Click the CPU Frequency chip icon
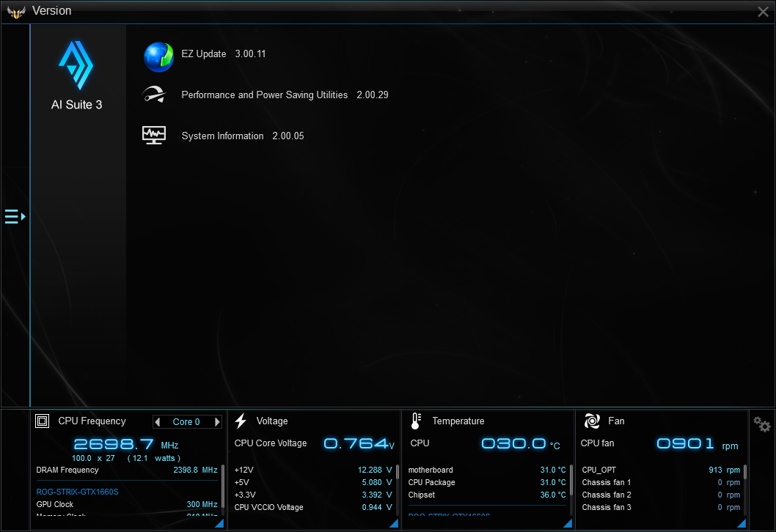Image resolution: width=776 pixels, height=532 pixels. 42,421
